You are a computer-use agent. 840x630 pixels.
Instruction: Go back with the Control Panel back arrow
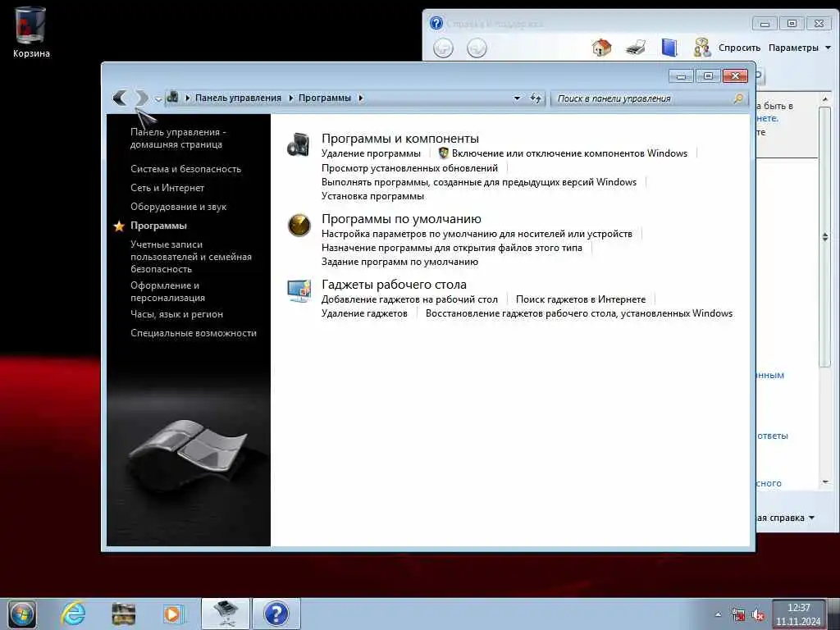120,98
